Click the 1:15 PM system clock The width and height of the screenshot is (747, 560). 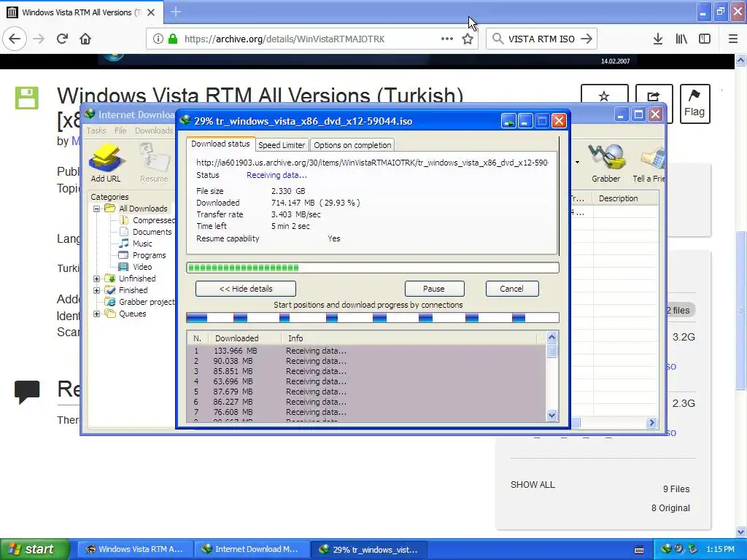pos(720,550)
